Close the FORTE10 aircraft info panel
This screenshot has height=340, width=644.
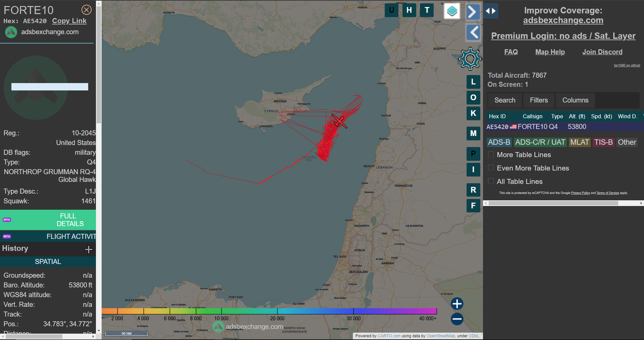[87, 10]
